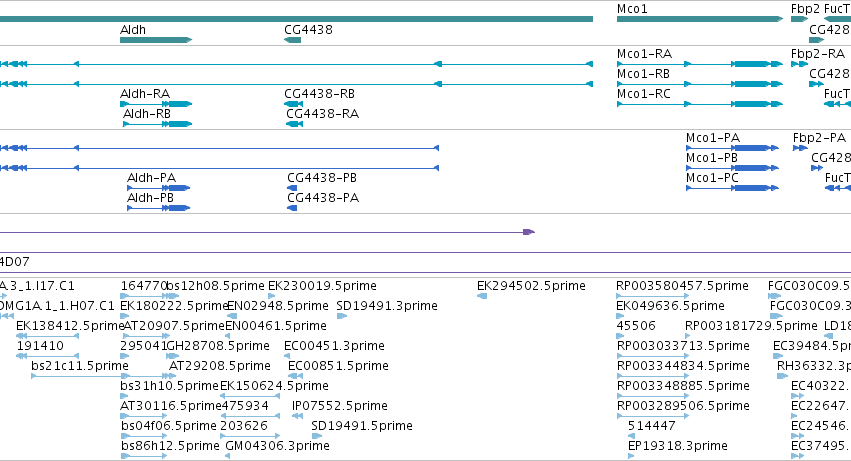Select the Fbp2-RA transcript glyph
Image resolution: width=851 pixels, height=461 pixels.
pos(799,64)
